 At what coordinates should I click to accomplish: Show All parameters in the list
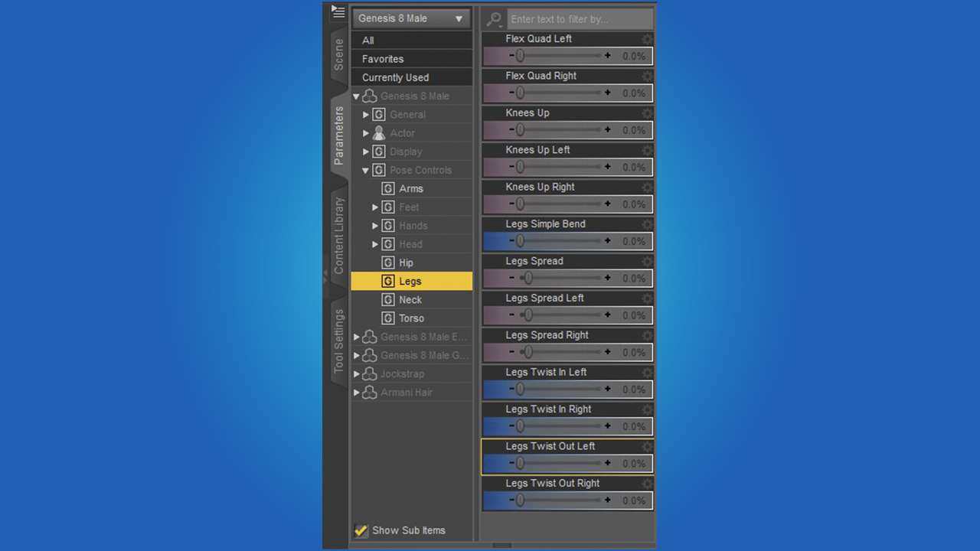coord(412,41)
